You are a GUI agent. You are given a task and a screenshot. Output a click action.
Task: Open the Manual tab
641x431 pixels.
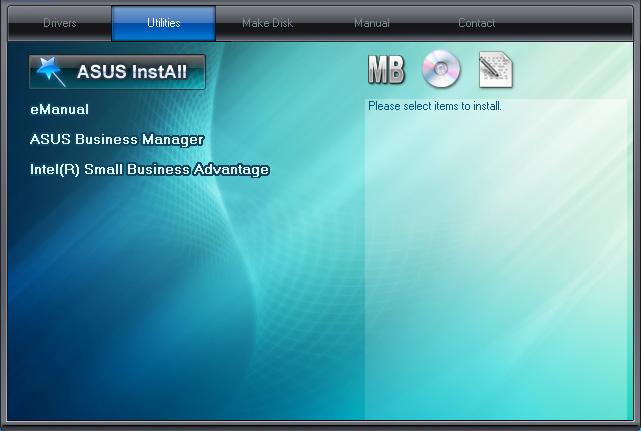click(x=372, y=23)
